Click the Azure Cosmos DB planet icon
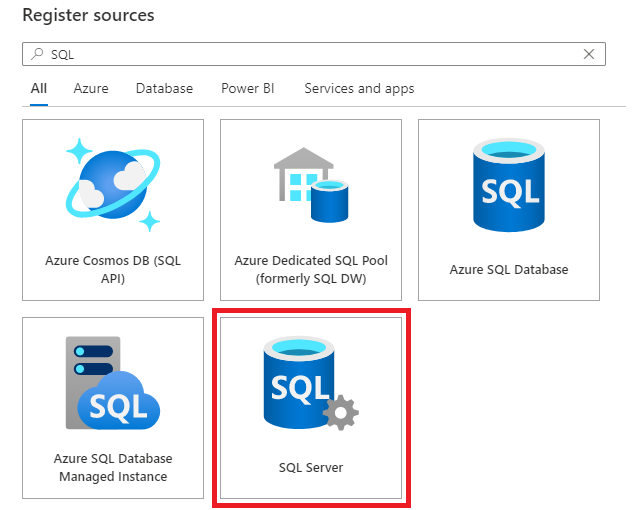 click(x=111, y=182)
